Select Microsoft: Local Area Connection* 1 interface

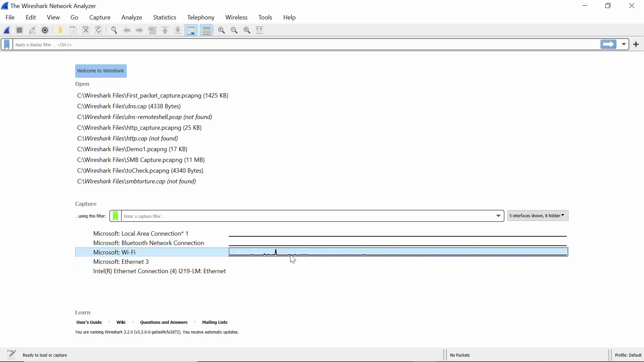141,234
